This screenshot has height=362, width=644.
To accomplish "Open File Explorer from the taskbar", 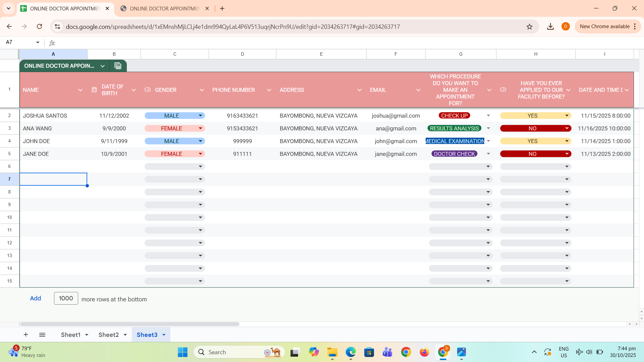I will point(332,352).
